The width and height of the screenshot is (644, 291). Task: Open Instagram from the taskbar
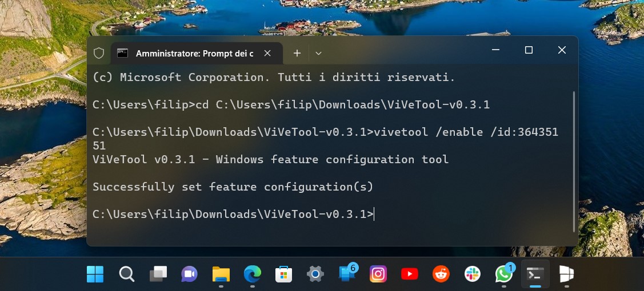tap(378, 274)
